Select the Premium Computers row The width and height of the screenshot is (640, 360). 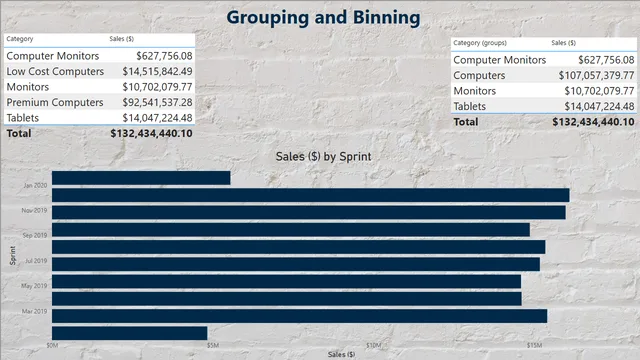(100, 102)
